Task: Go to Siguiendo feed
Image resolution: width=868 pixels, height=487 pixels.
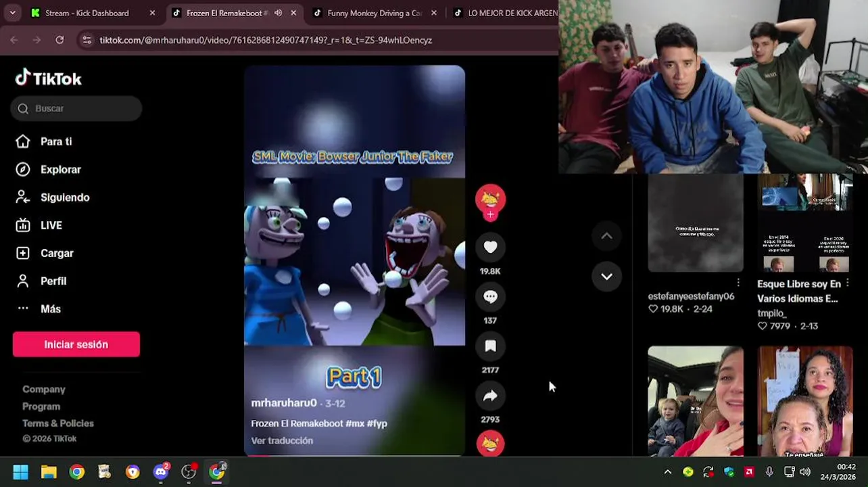Action: point(52,198)
